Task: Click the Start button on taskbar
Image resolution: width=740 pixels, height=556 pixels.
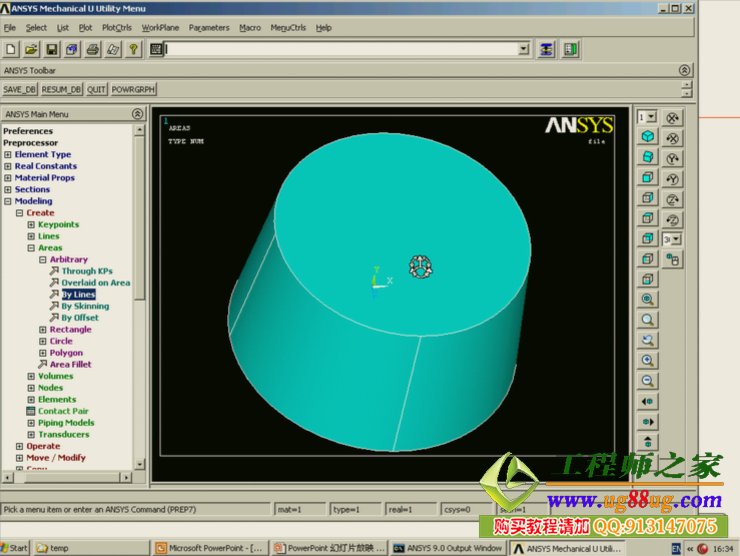Action: [x=15, y=548]
